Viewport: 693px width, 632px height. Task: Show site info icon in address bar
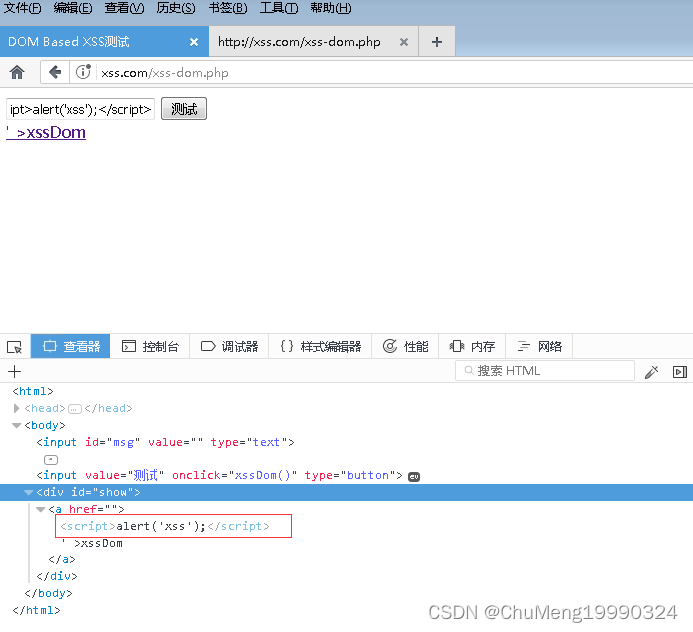[83, 72]
